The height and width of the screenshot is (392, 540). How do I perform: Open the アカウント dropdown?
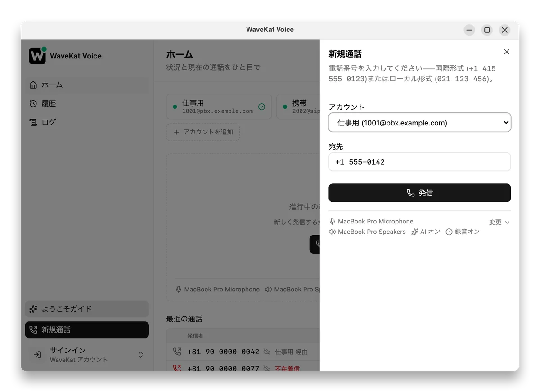419,122
